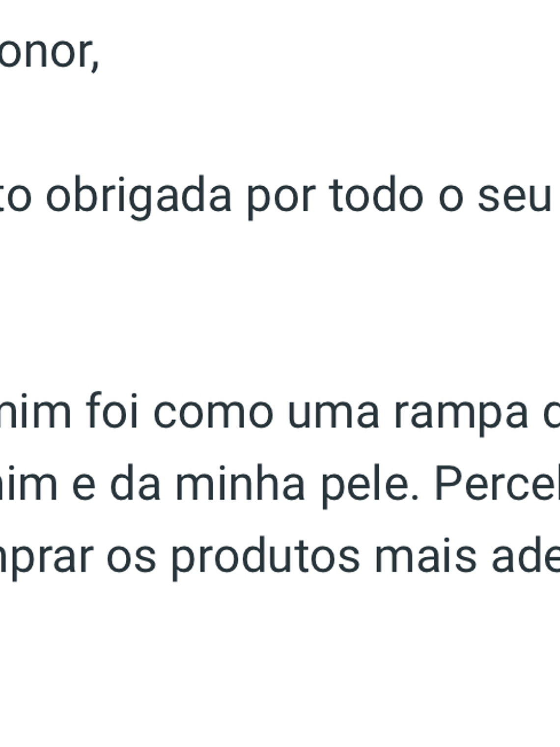
Task: Click the word "produtos"
Action: (x=265, y=556)
